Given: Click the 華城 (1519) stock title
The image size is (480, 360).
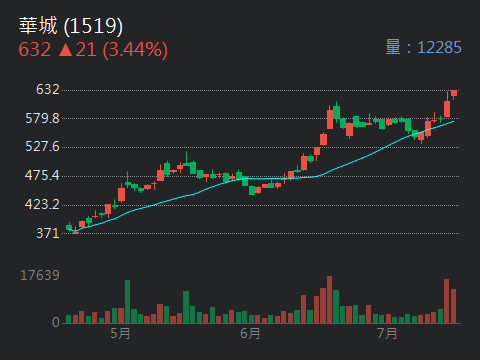Looking at the screenshot, I should tap(71, 26).
